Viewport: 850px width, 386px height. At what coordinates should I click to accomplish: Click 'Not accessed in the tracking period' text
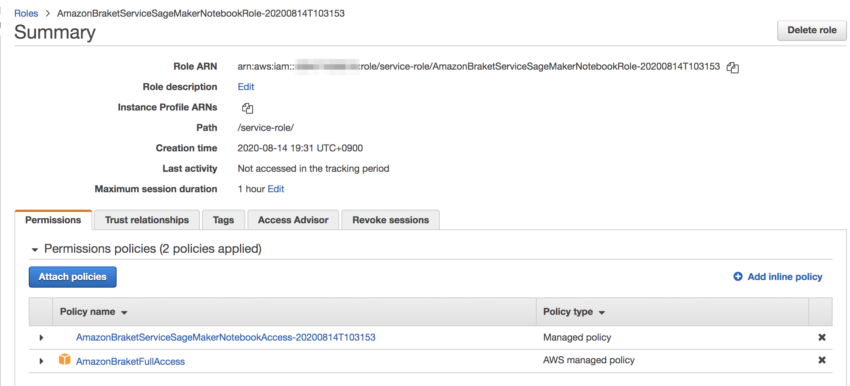click(313, 169)
